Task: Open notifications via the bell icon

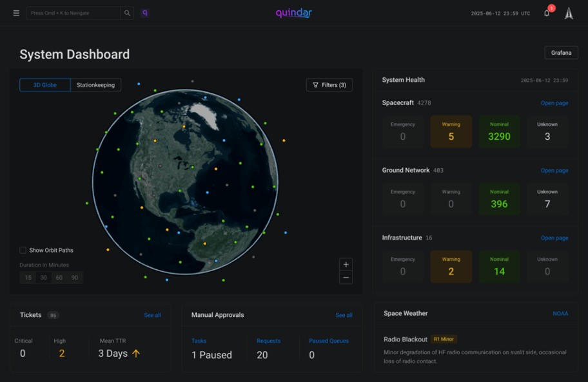Action: click(546, 12)
